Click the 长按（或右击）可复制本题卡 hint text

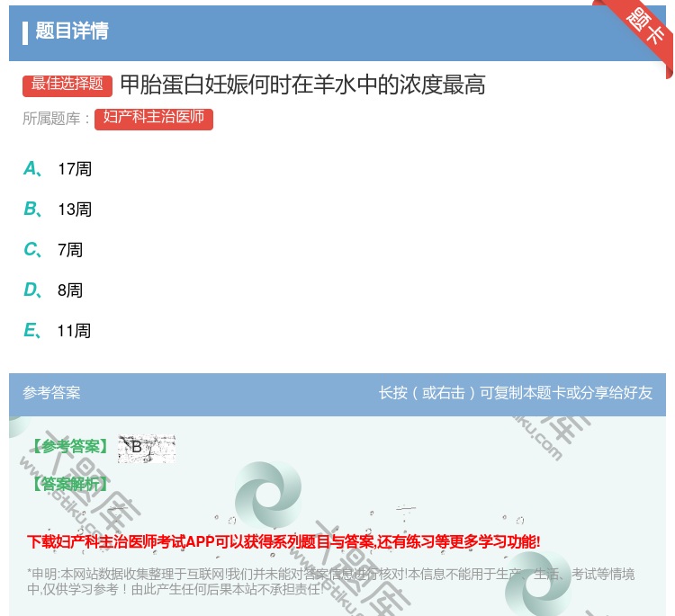pos(516,393)
